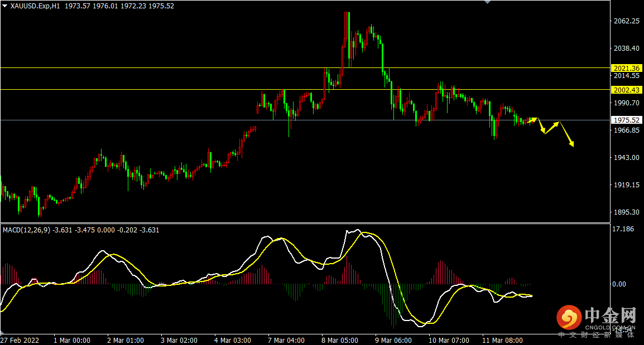644x345 pixels.
Task: Click the final downward yellow forecast arrow
Action: pos(567,134)
